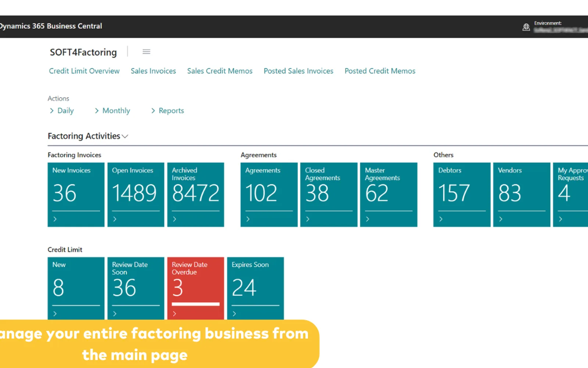Click the arrow on the Agreements tile
588x368 pixels.
pos(248,219)
